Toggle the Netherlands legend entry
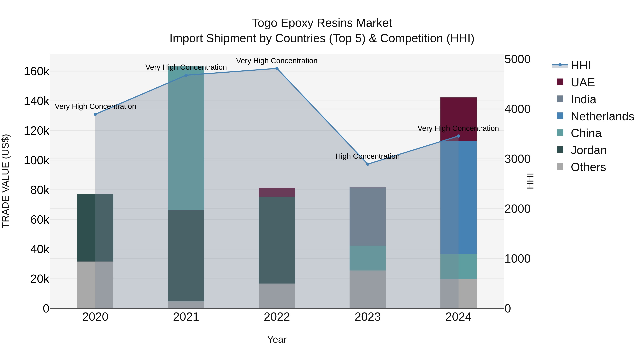 [596, 116]
